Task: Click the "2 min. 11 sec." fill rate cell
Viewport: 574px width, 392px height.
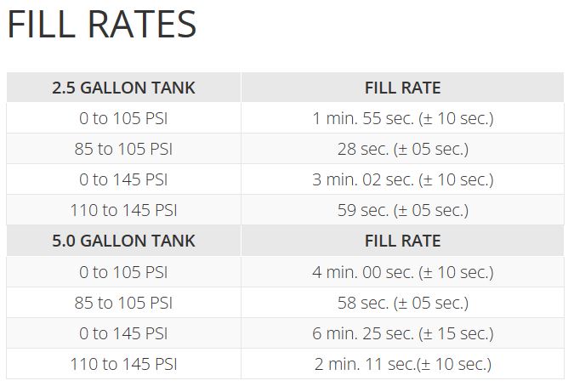Action: tap(402, 364)
